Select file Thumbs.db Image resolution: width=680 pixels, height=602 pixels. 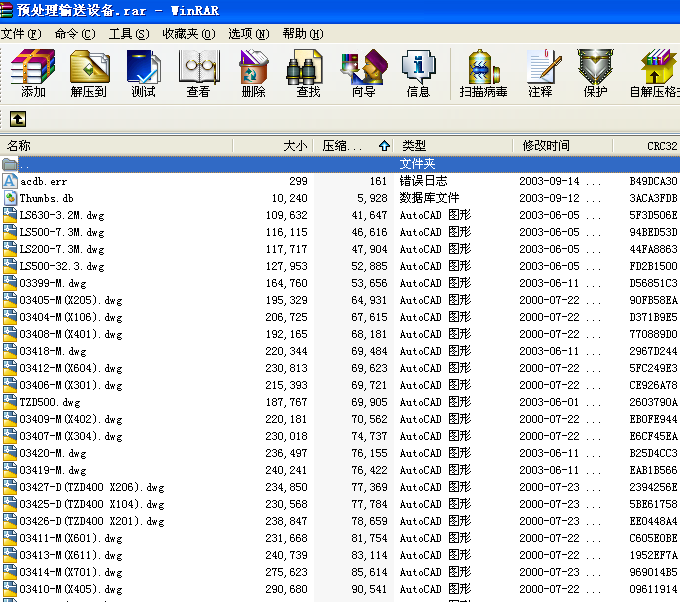coord(46,198)
